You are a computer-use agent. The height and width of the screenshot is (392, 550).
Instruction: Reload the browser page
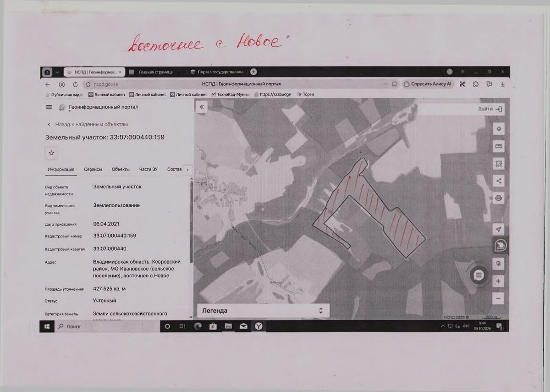[75, 84]
